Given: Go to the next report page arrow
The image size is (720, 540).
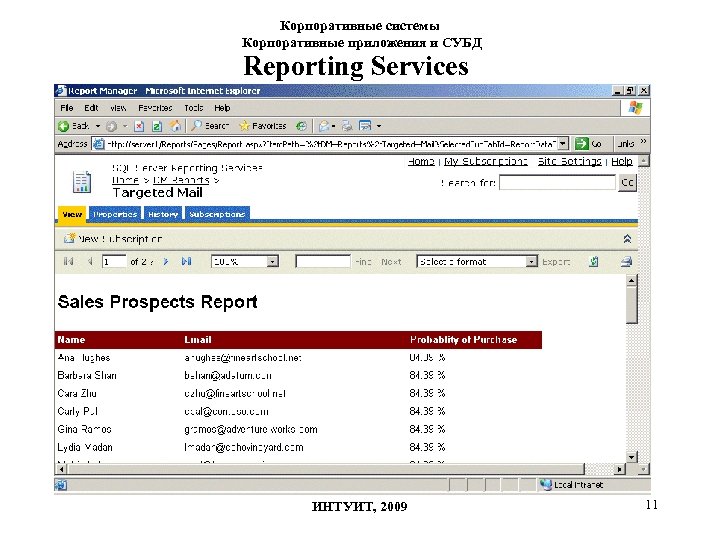Looking at the screenshot, I should pyautogui.click(x=166, y=261).
